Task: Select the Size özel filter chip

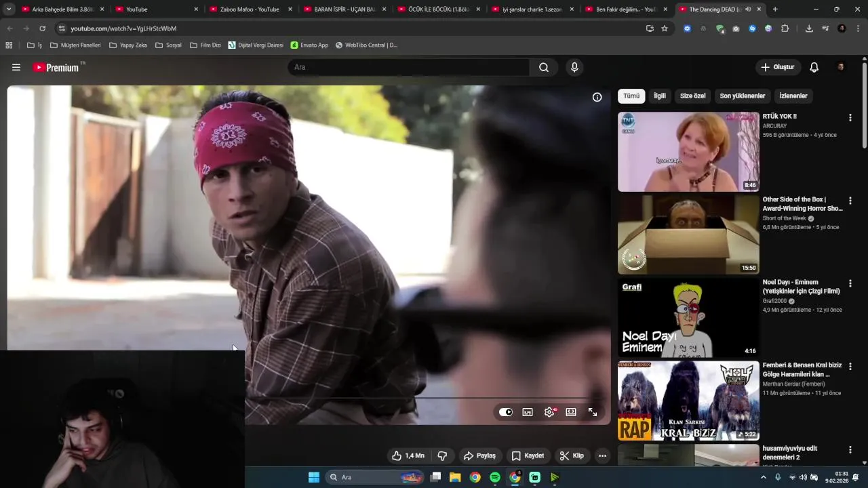Action: click(693, 96)
